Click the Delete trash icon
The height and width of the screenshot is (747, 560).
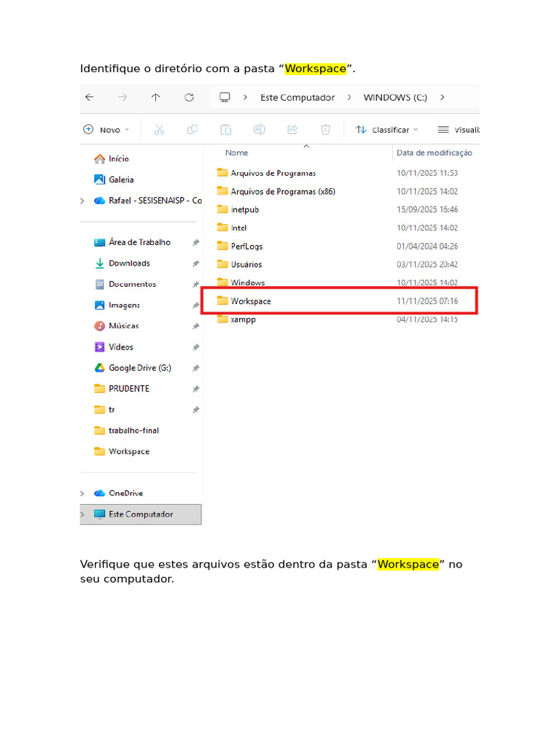pyautogui.click(x=325, y=130)
